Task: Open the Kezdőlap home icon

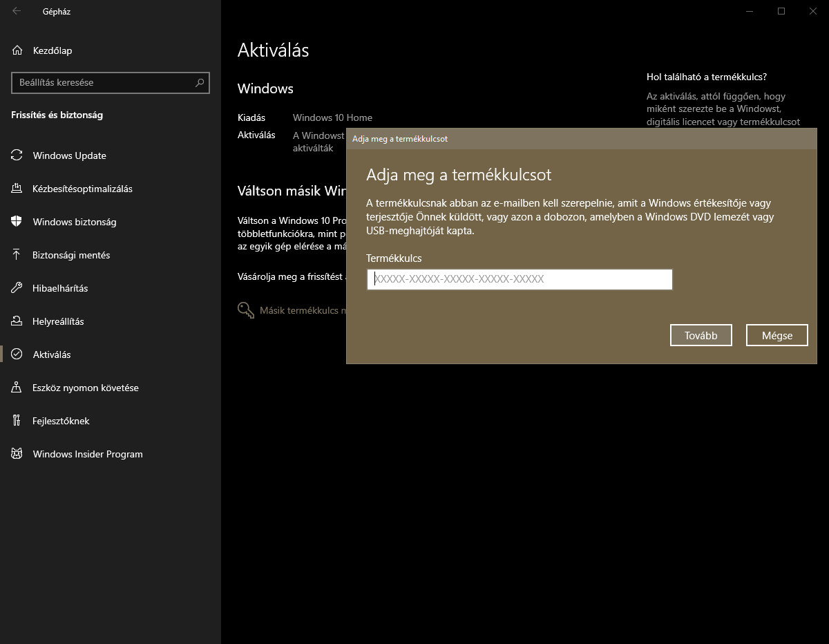Action: pyautogui.click(x=17, y=50)
